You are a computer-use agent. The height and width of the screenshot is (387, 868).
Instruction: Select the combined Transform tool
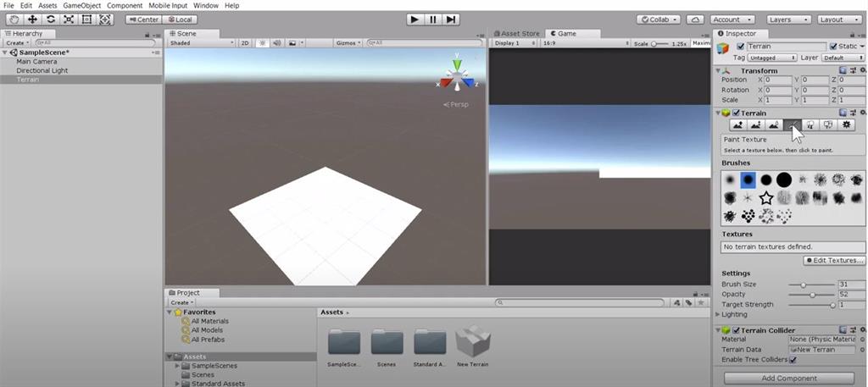[105, 19]
